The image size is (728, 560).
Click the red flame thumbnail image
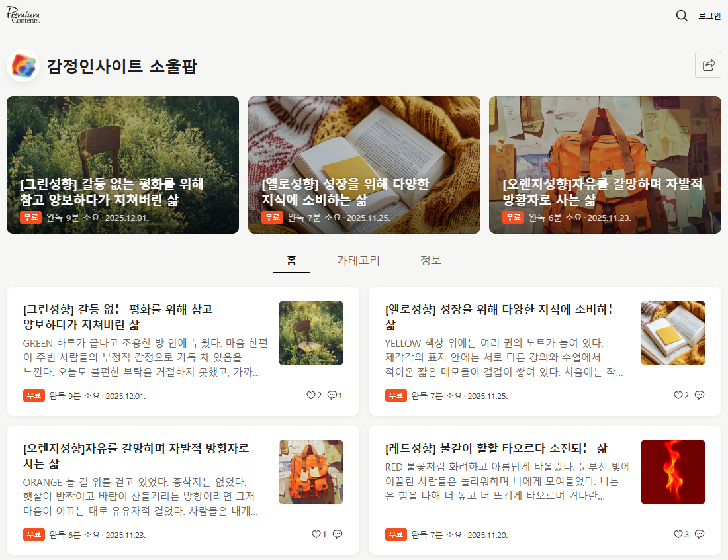coord(672,472)
